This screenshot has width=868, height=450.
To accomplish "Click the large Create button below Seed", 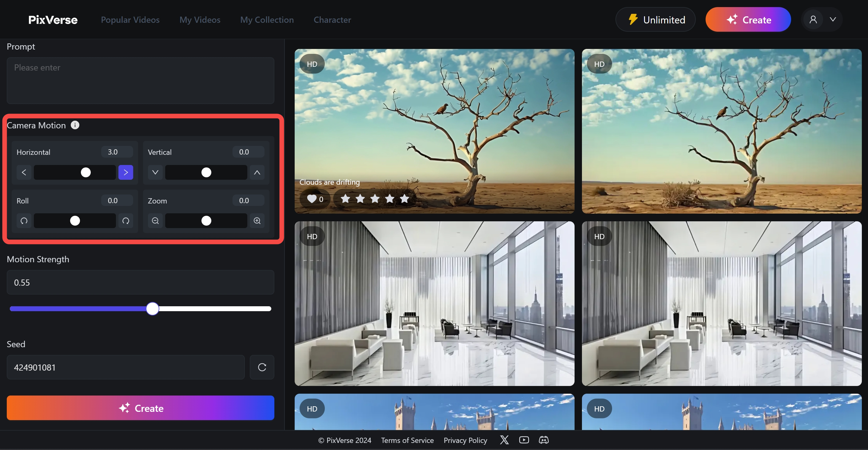I will (140, 408).
